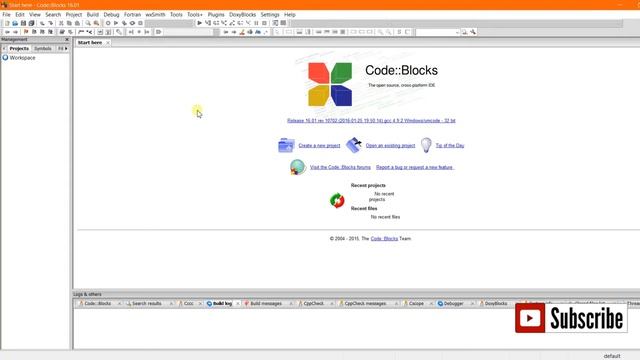Click the Copy toolbar icon
Image resolution: width=640 pixels, height=360 pixels.
[69, 23]
